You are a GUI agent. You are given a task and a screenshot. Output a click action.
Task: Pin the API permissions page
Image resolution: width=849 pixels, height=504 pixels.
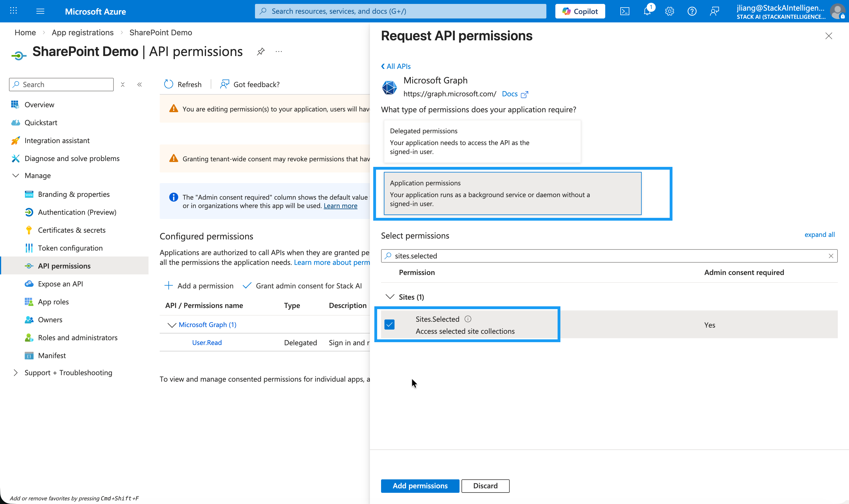[x=261, y=52]
